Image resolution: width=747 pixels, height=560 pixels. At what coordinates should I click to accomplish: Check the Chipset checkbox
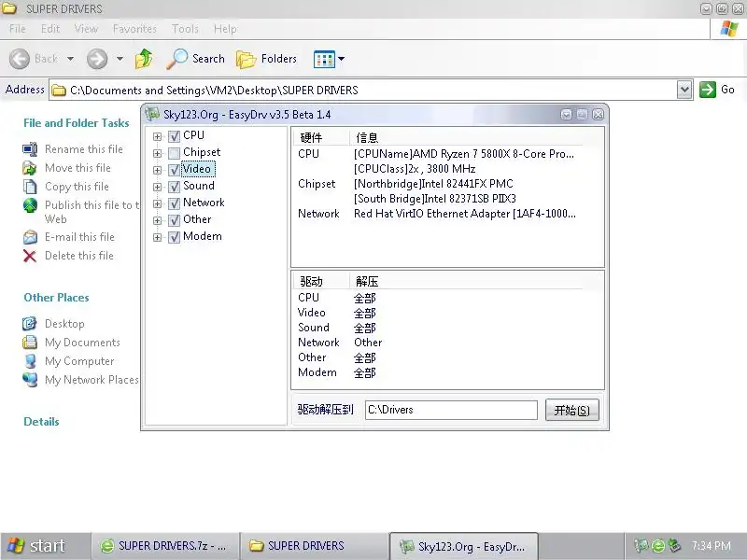click(x=174, y=153)
